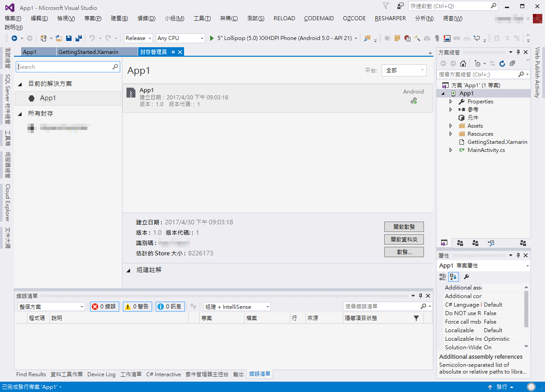
Task: Click the Find in Files toolbar icon
Action: [x=368, y=38]
